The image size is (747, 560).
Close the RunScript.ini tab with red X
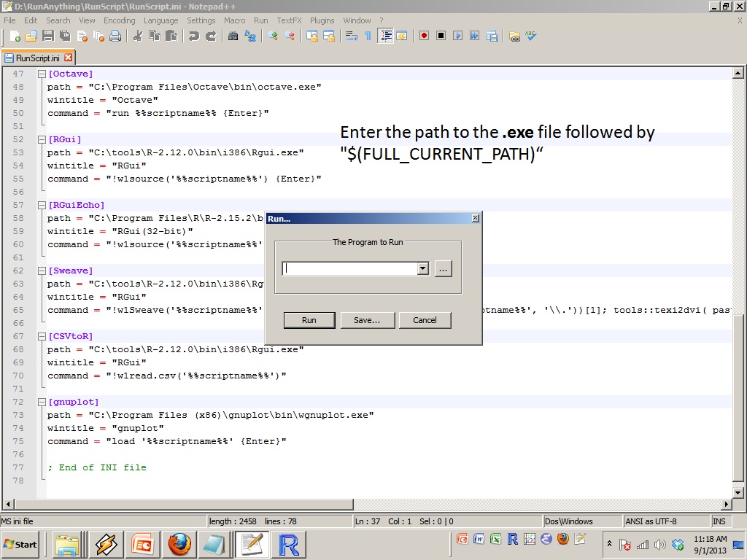68,58
